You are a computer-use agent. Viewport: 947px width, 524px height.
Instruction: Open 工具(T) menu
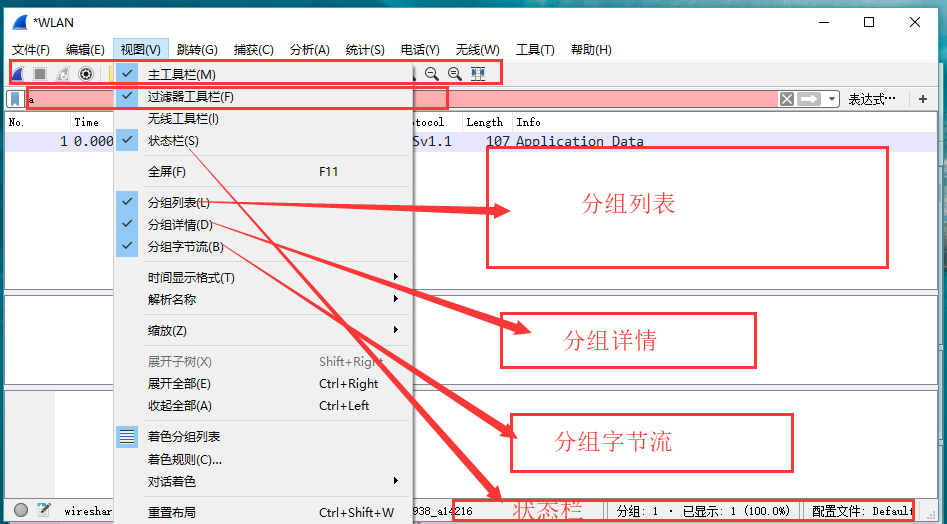coord(535,50)
